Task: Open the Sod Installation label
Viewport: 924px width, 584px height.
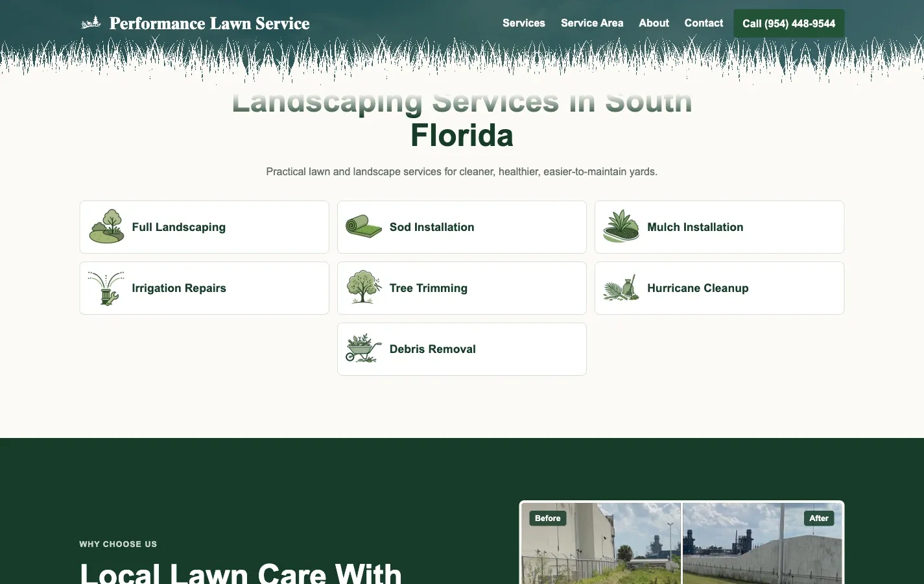Action: (x=432, y=227)
